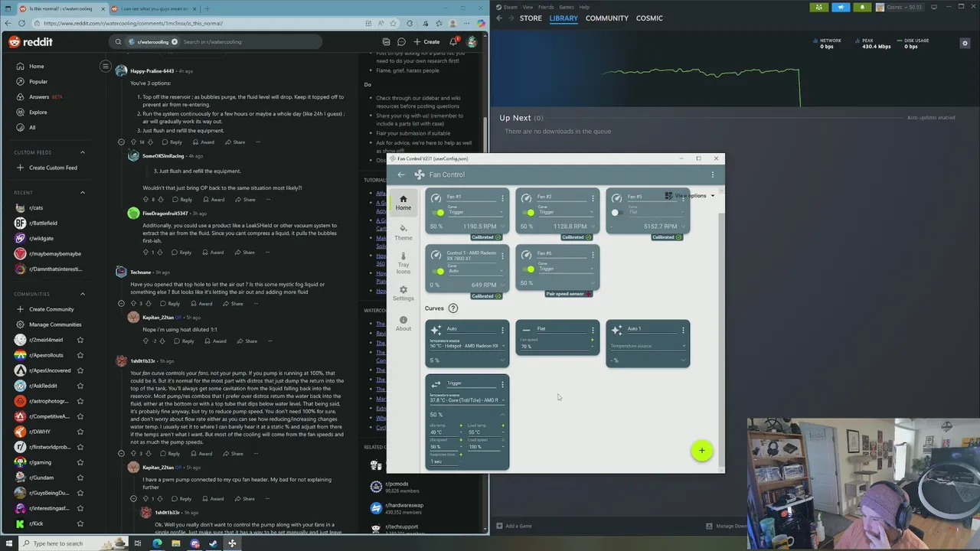Open Reddit user avatar menu

click(472, 42)
